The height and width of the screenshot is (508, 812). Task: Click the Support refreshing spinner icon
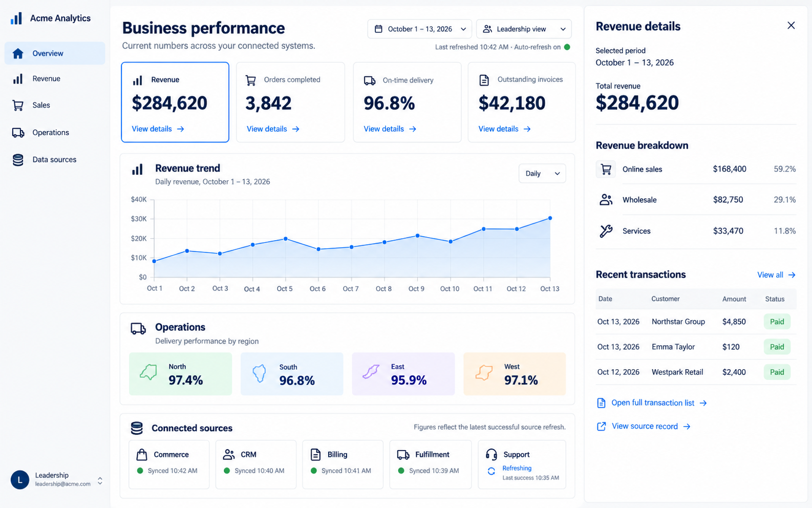tap(492, 471)
